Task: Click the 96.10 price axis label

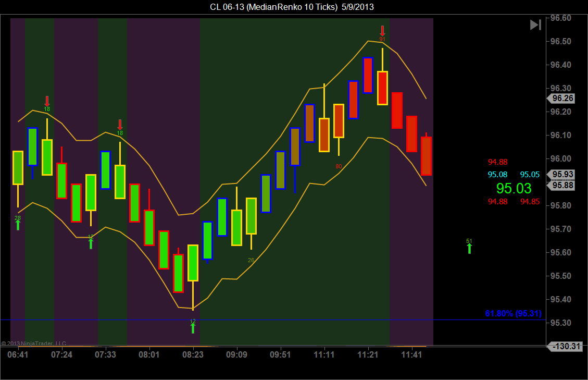Action: [560, 135]
